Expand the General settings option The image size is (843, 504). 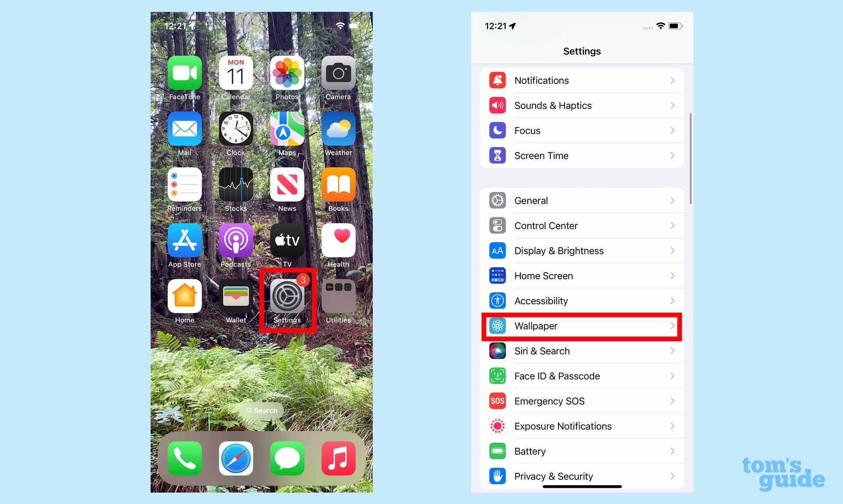click(x=581, y=200)
